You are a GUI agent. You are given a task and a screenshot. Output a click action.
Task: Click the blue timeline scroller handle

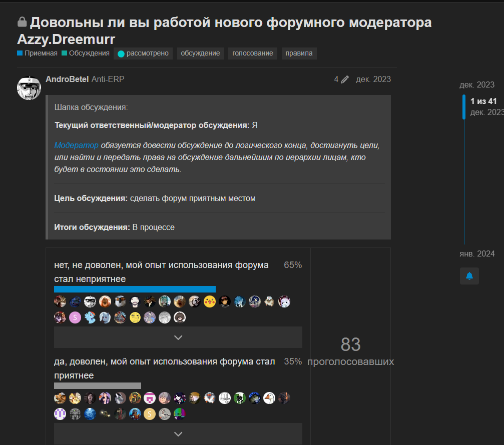tap(464, 106)
